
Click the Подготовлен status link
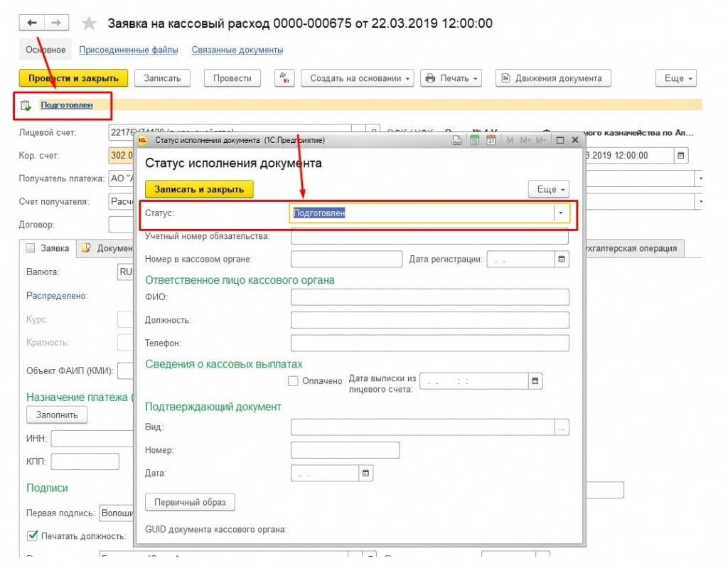tap(66, 105)
